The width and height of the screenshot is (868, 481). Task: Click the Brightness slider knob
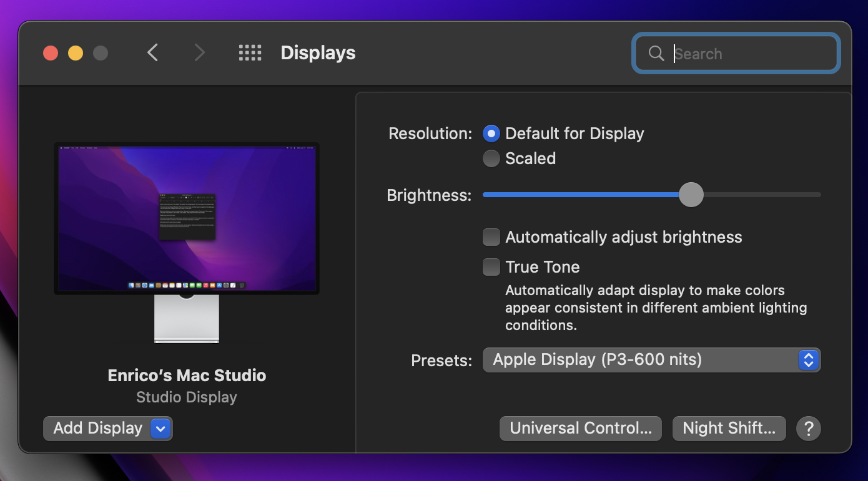pos(691,195)
